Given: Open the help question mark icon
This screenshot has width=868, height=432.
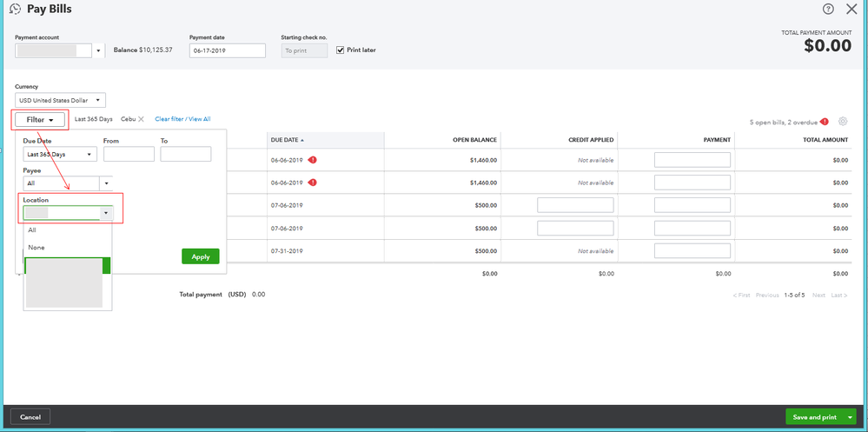Looking at the screenshot, I should [828, 9].
